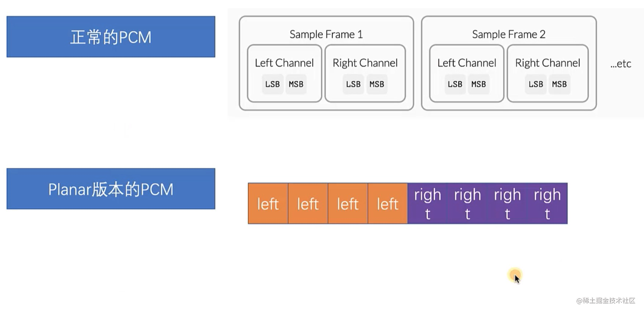Click the ...etc text after Frame 2

coord(621,64)
